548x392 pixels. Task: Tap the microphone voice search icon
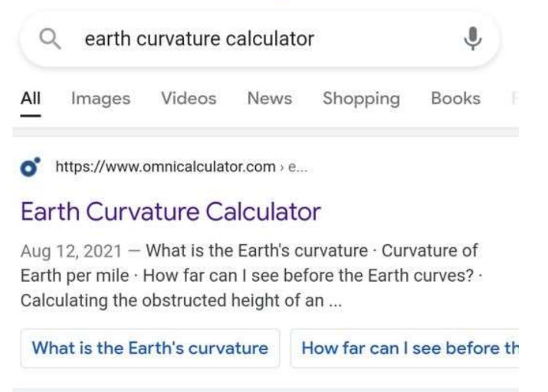click(473, 38)
